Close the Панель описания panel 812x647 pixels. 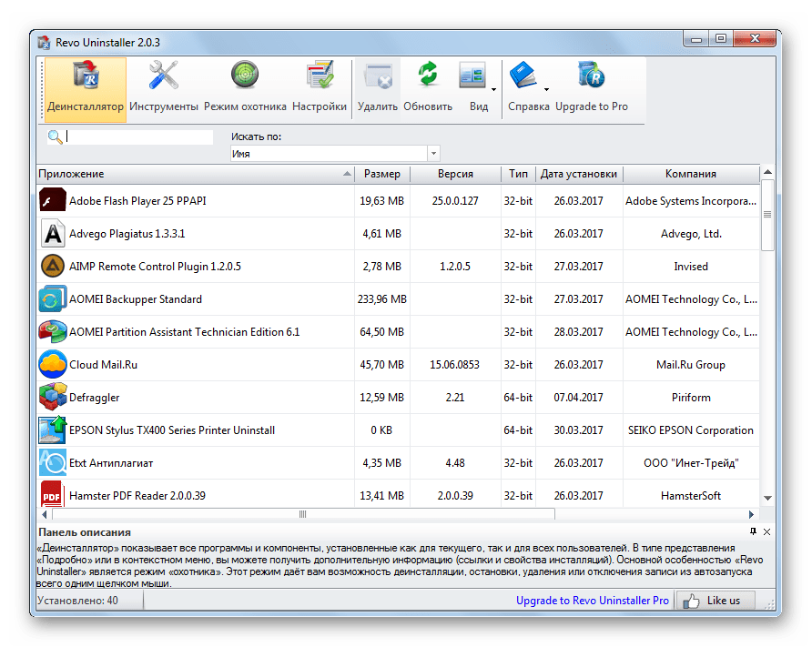coord(767,531)
